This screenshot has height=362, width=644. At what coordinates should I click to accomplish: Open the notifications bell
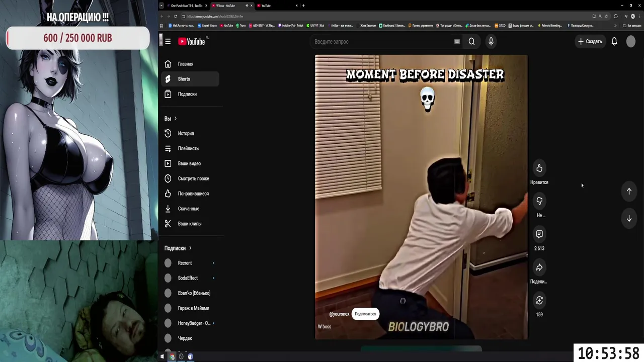coord(614,42)
